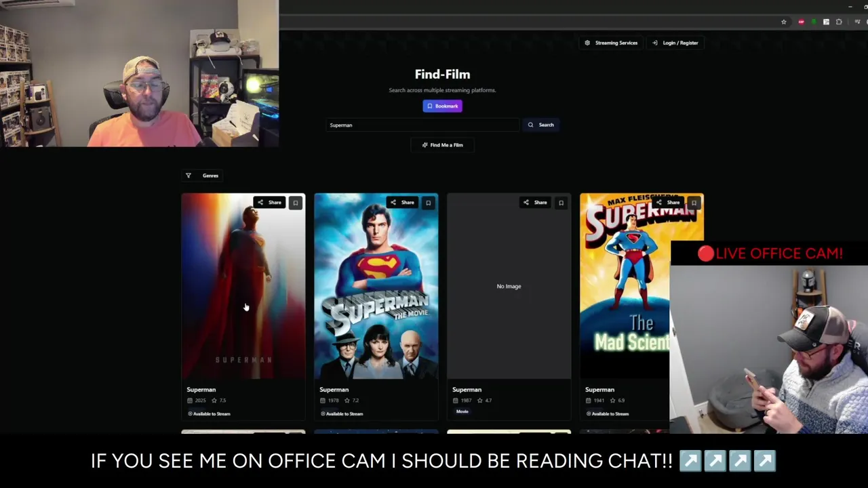This screenshot has height=488, width=868.
Task: Click the 6.9 star rating on 1941 Superman
Action: [x=618, y=401]
